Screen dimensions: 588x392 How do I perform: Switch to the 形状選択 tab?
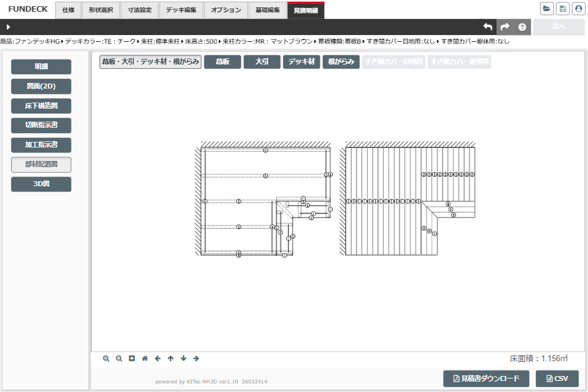click(101, 10)
